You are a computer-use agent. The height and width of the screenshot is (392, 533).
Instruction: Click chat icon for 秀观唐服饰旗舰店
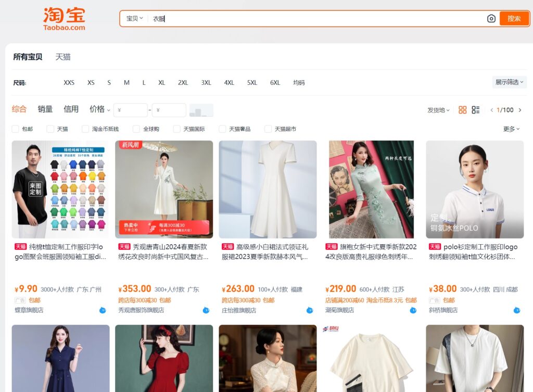tap(206, 310)
